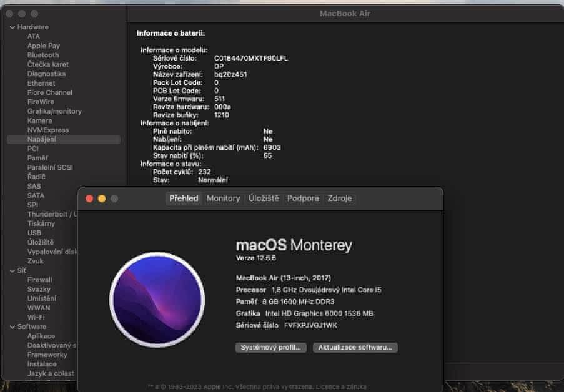Screen dimensions: 564x392
Task: Click device name value bq20z451
Action: 230,74
